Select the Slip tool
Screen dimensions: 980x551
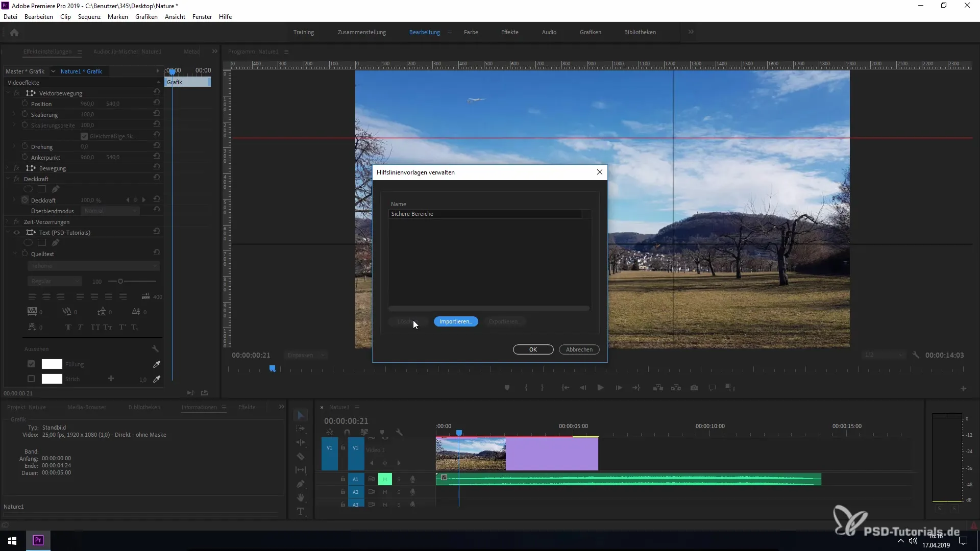(x=301, y=470)
